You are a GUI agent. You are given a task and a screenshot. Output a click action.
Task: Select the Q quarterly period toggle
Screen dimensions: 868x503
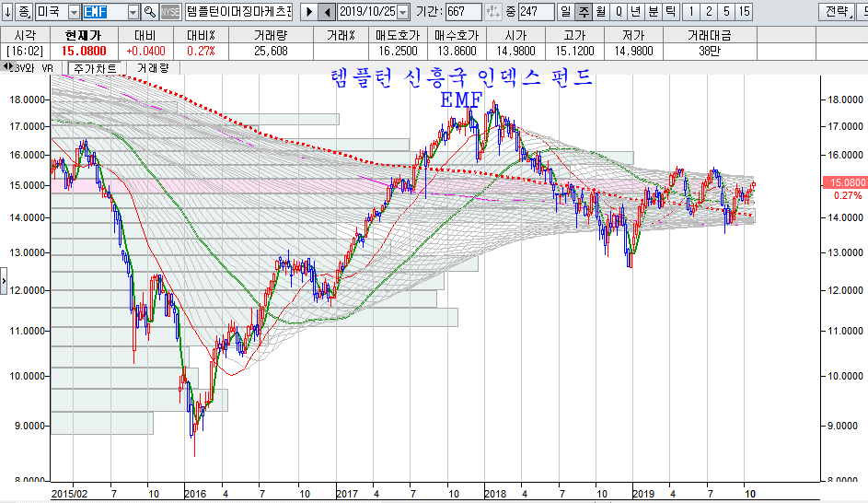tap(619, 12)
